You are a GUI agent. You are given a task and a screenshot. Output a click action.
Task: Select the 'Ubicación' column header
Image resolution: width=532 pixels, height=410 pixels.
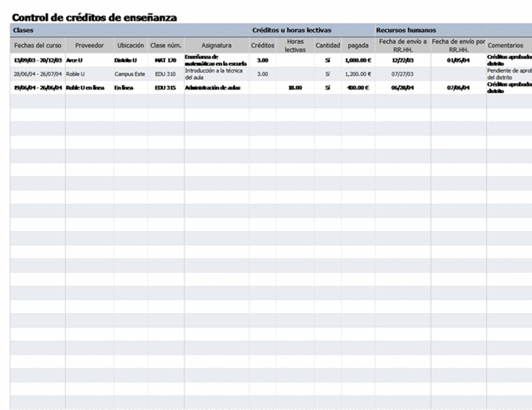130,46
